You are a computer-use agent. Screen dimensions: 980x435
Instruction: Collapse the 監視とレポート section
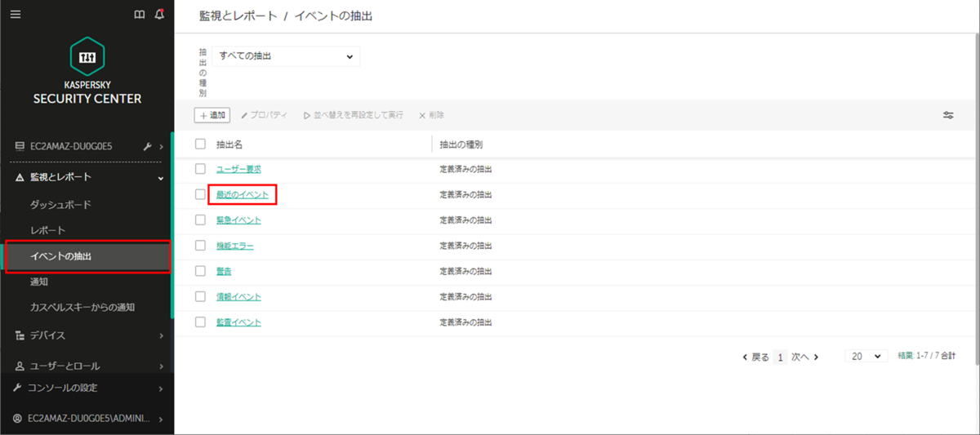point(160,178)
